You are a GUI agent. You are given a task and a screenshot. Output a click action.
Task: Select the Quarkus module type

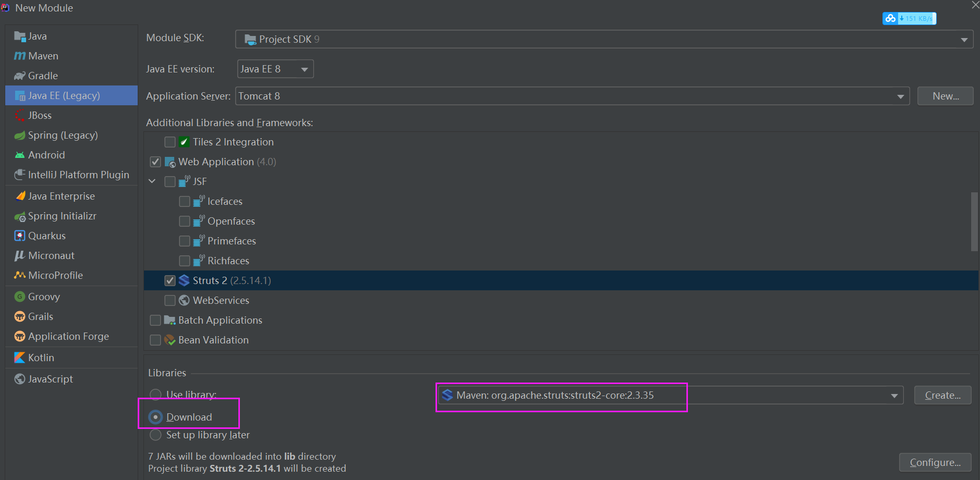pos(46,236)
